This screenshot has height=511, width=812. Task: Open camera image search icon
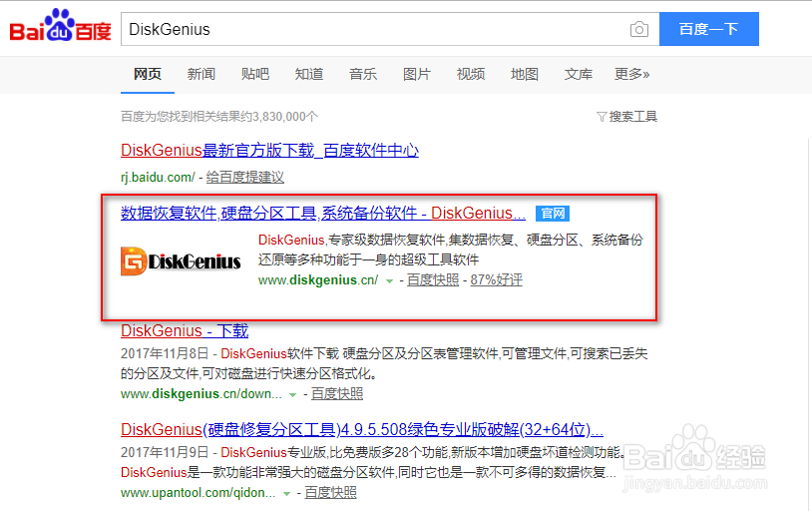coord(639,30)
